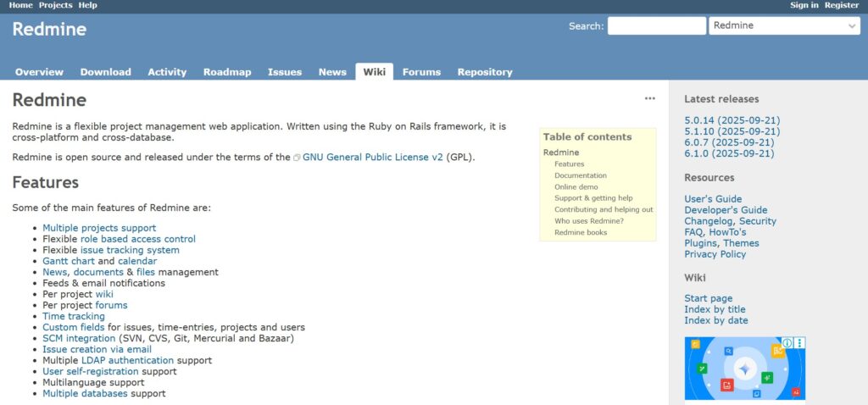
Task: Open the Index by date link
Action: pos(715,321)
